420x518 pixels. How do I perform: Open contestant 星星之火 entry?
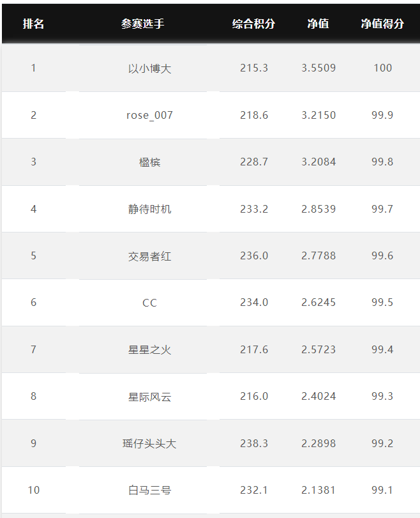[x=149, y=350]
